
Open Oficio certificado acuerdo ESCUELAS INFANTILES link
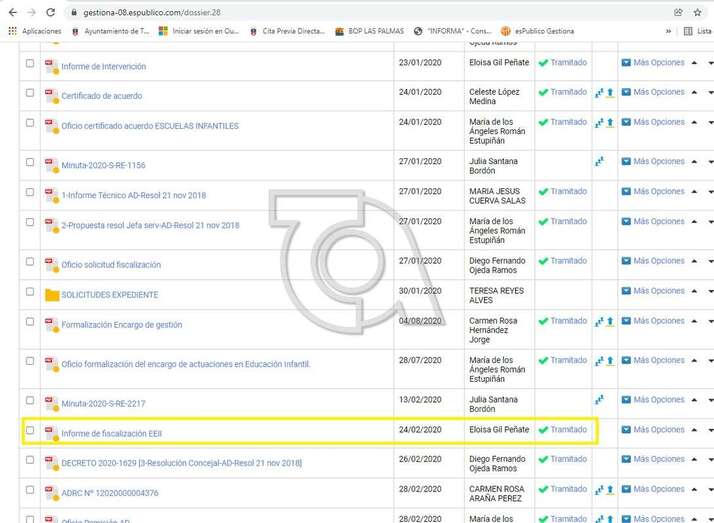(x=150, y=125)
